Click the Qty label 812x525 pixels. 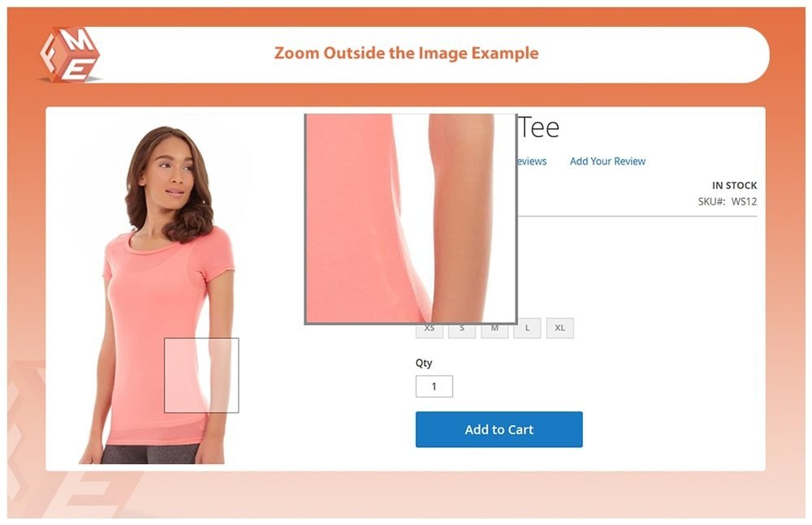point(424,363)
